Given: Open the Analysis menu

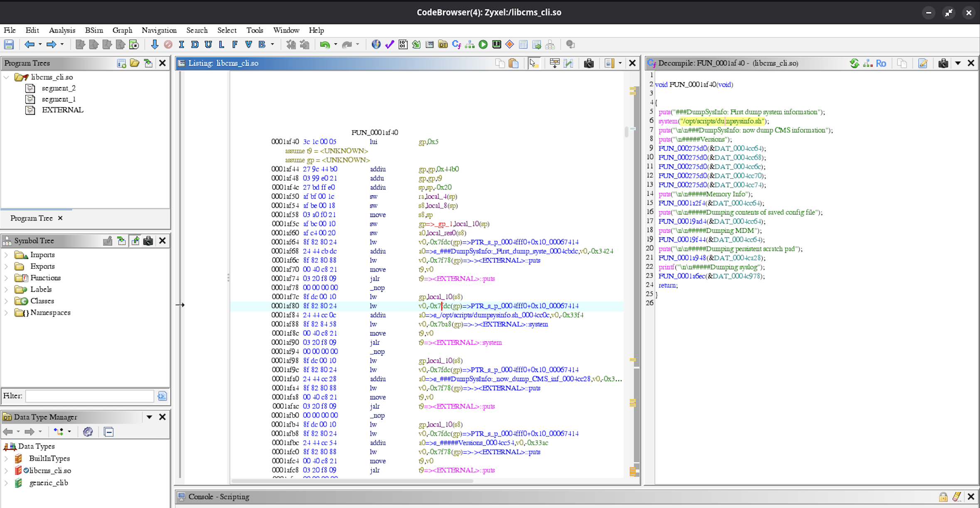Looking at the screenshot, I should point(62,30).
